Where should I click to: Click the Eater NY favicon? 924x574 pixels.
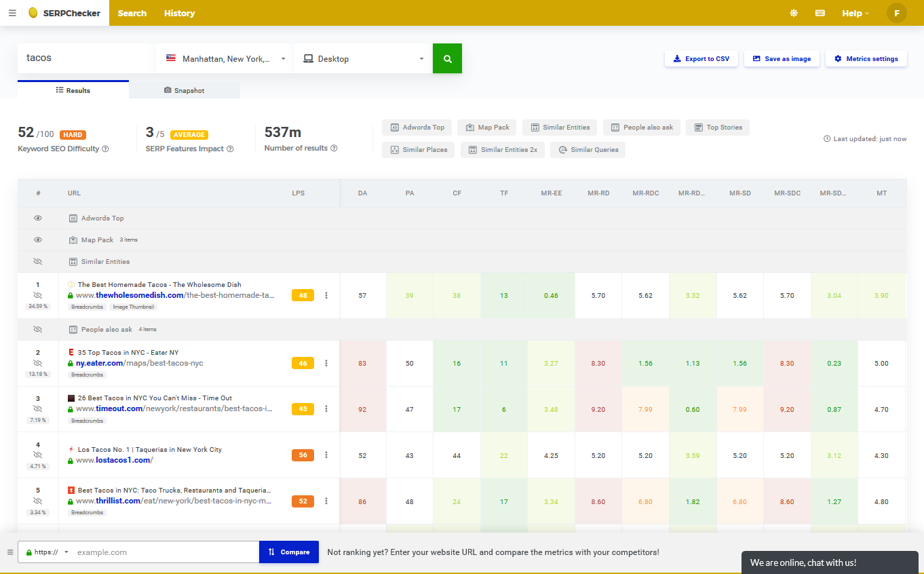point(71,352)
